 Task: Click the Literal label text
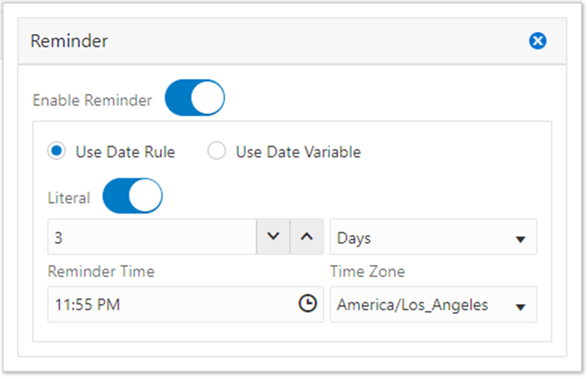(x=69, y=198)
